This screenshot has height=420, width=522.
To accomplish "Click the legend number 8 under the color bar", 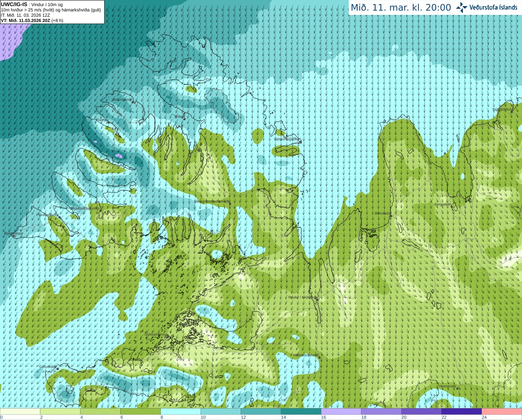I will coord(162,417).
